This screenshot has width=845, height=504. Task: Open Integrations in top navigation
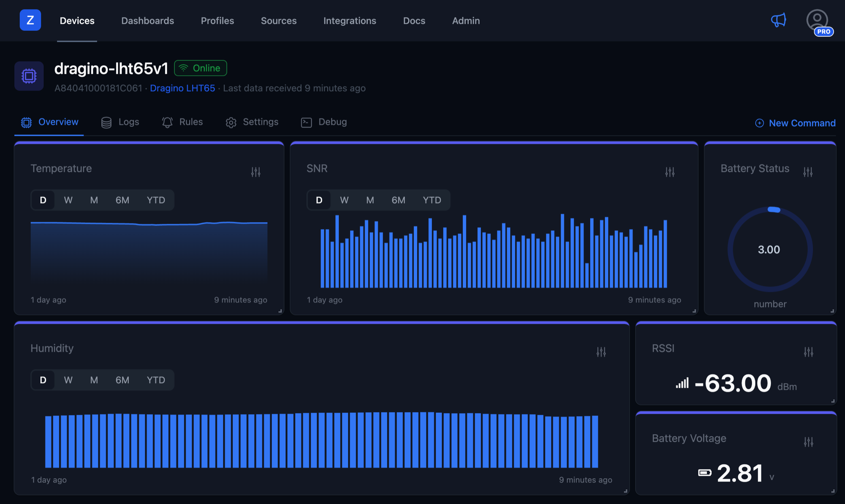(349, 21)
